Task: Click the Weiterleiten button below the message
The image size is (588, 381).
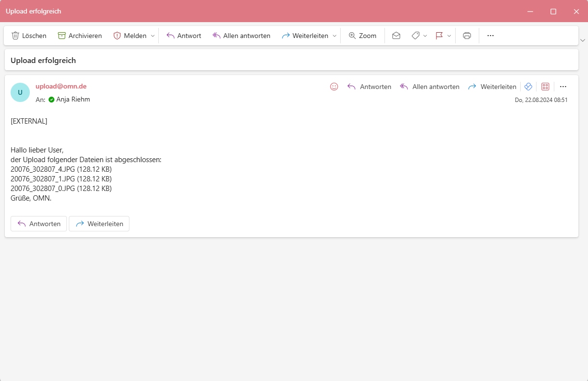Action: [x=99, y=223]
